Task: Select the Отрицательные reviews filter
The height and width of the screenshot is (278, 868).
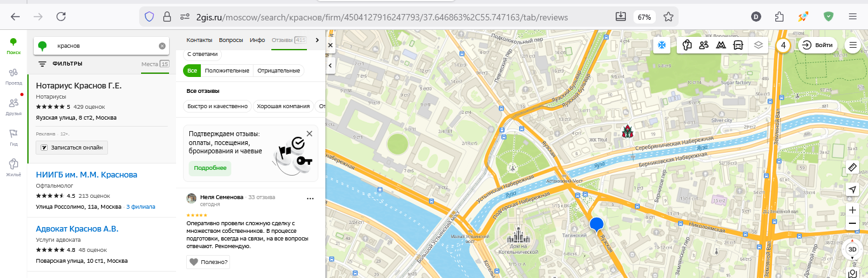Action: tap(278, 71)
